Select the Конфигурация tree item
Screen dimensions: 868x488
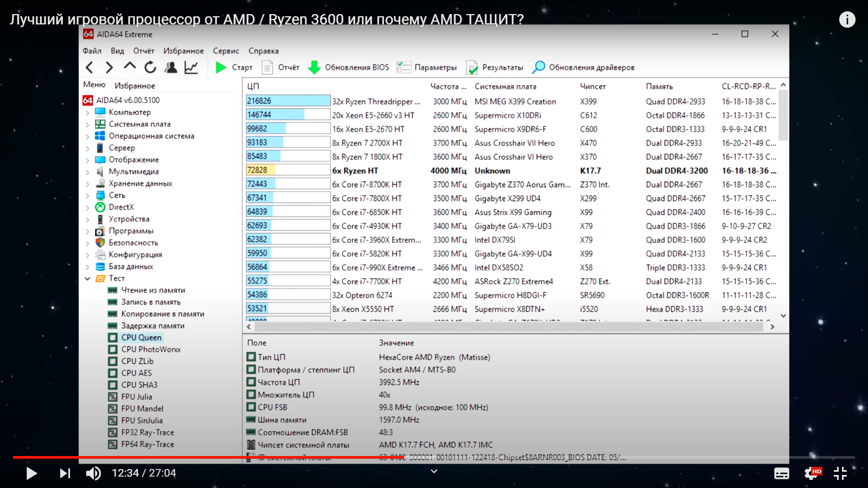click(129, 255)
